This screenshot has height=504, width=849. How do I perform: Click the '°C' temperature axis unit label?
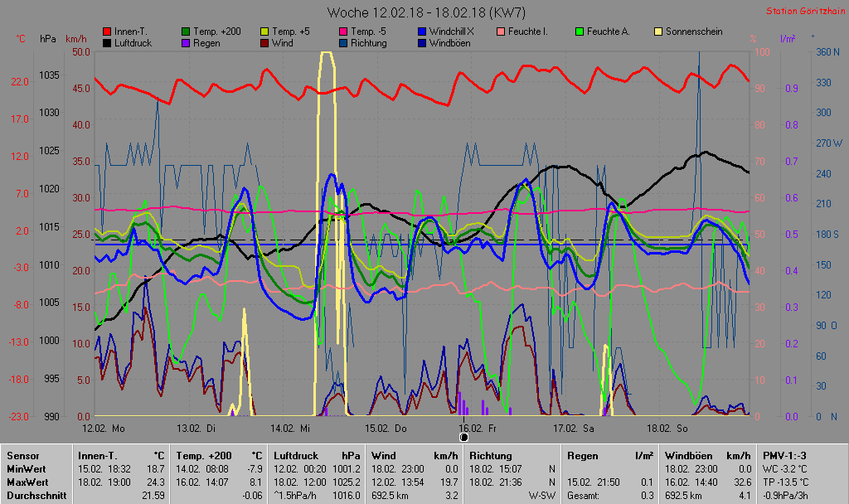click(x=21, y=38)
